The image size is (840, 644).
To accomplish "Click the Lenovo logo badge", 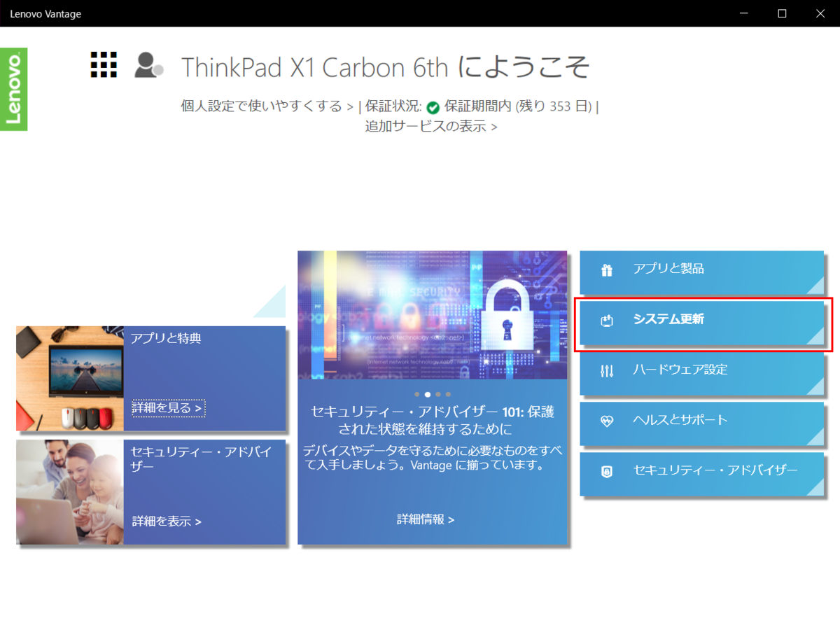I will tap(13, 89).
